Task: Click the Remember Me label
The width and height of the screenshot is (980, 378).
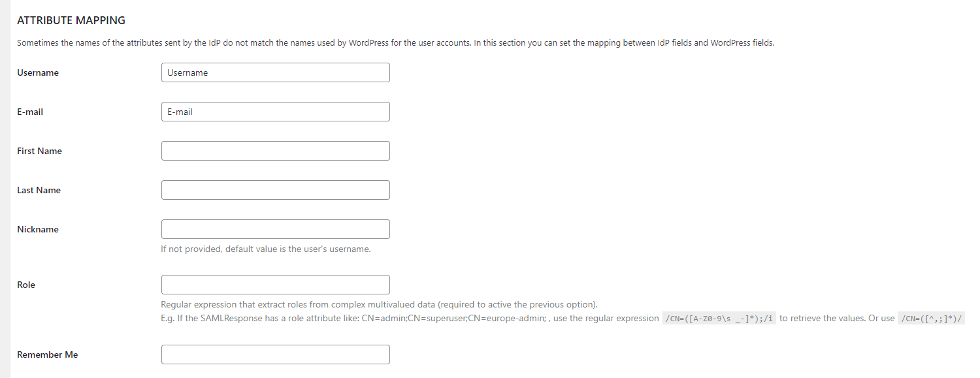Action: [x=47, y=354]
